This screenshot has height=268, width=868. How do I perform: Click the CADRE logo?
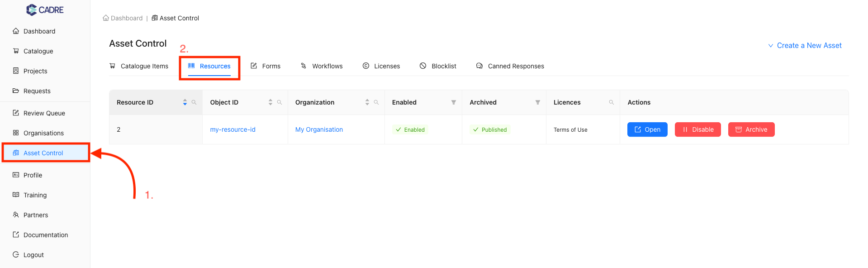click(x=45, y=10)
